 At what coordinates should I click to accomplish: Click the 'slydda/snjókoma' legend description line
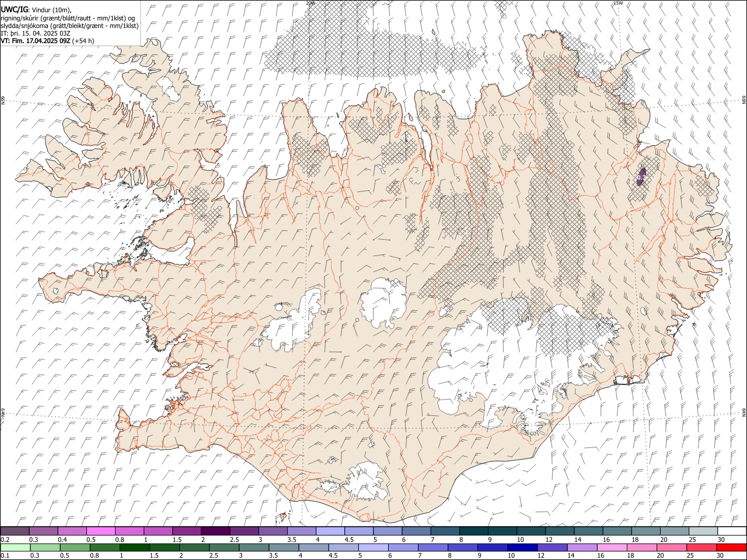[69, 26]
